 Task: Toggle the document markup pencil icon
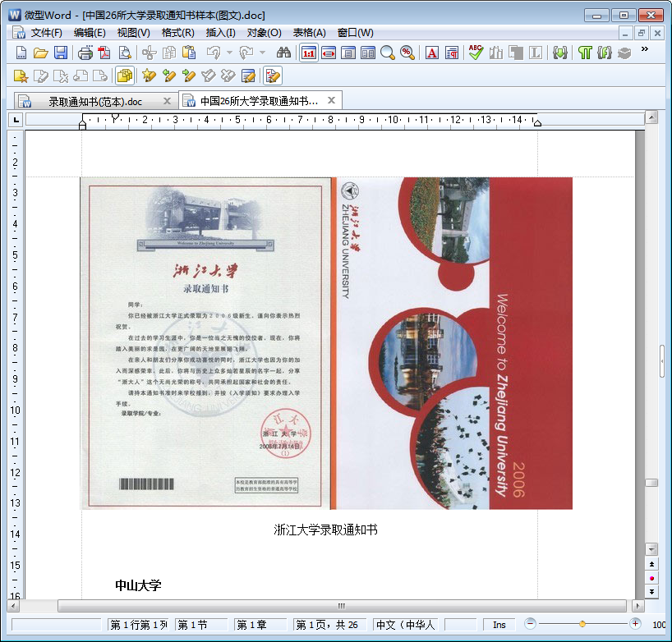pyautogui.click(x=273, y=76)
